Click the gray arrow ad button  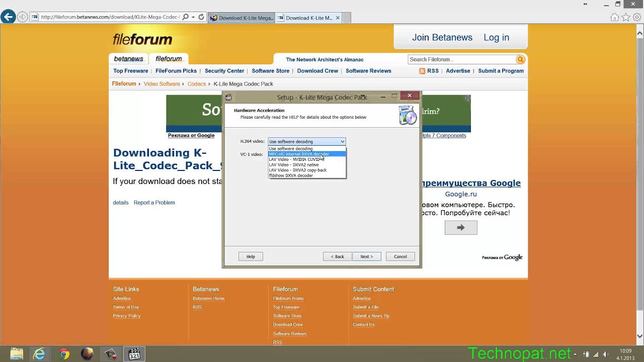coord(461,228)
